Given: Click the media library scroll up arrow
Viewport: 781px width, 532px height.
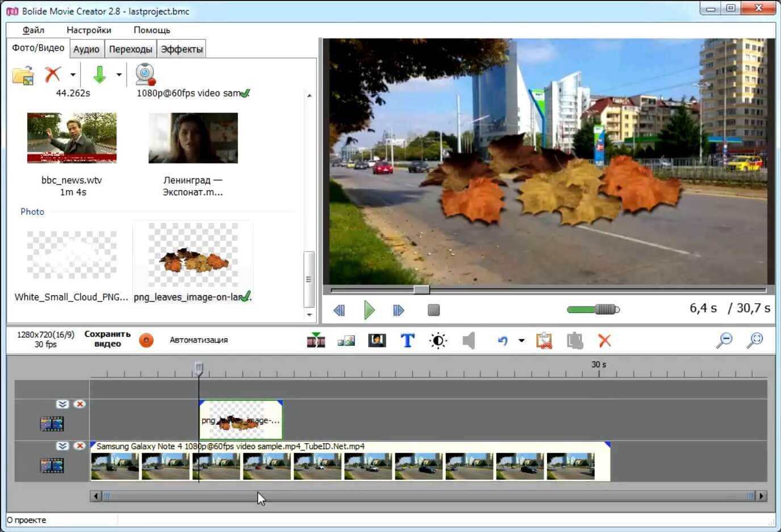Looking at the screenshot, I should tap(309, 95).
